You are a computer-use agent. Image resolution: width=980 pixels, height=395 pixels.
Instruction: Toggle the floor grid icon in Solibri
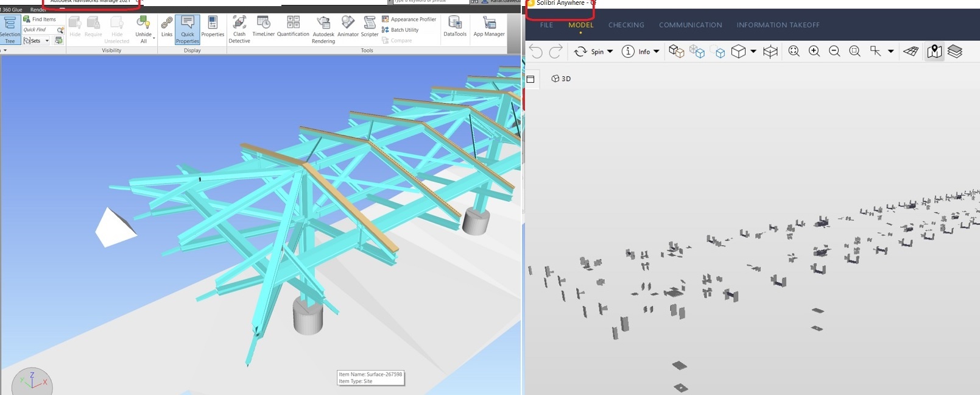pos(911,52)
